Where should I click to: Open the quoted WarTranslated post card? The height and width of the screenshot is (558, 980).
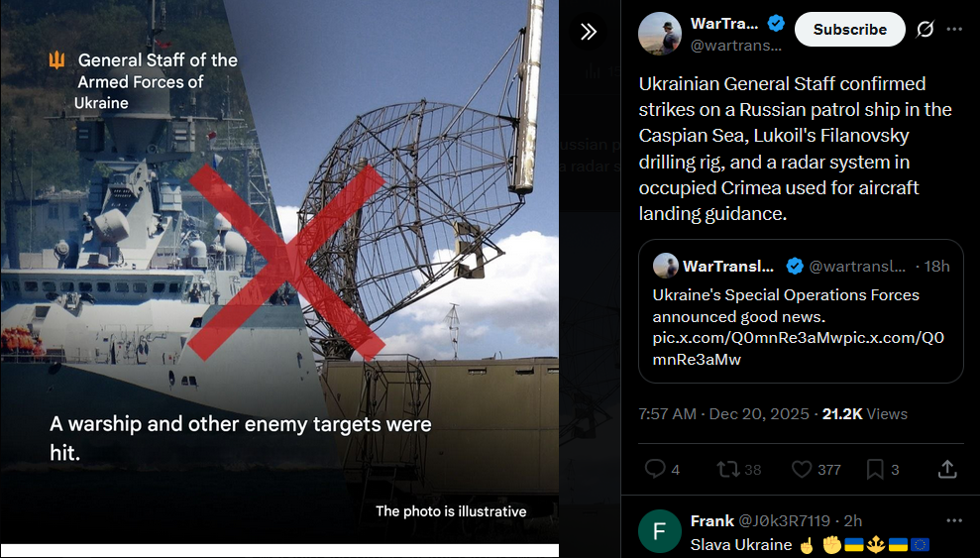pyautogui.click(x=801, y=311)
